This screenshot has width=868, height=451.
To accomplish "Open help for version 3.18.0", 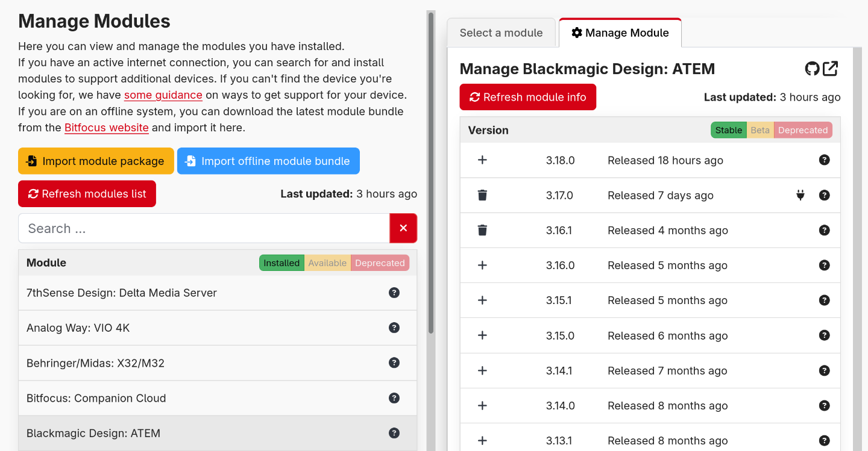I will coord(825,160).
